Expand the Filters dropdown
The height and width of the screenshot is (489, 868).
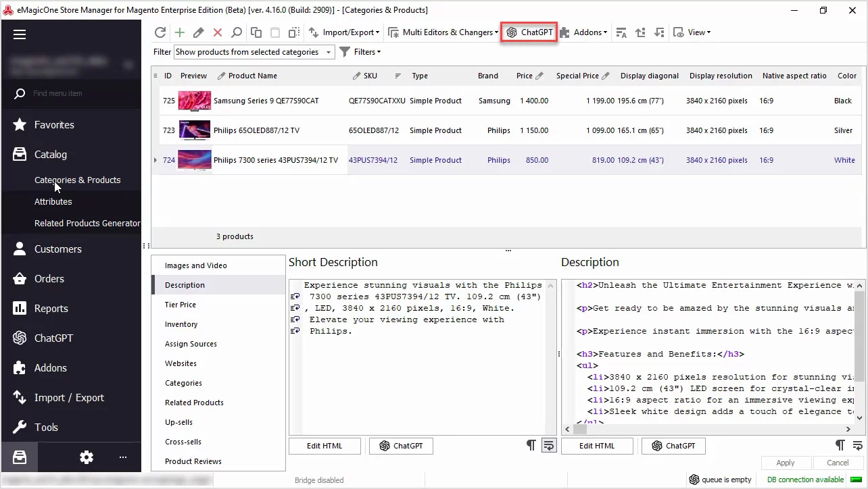pyautogui.click(x=360, y=52)
